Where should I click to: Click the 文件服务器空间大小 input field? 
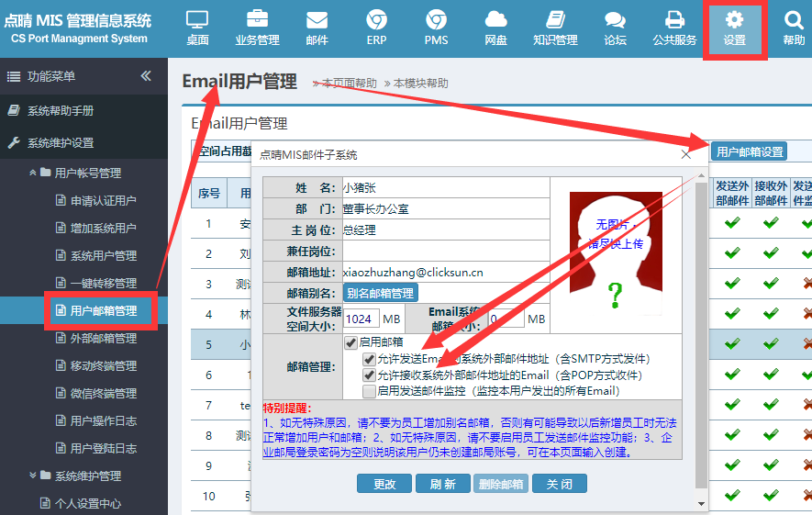[362, 319]
